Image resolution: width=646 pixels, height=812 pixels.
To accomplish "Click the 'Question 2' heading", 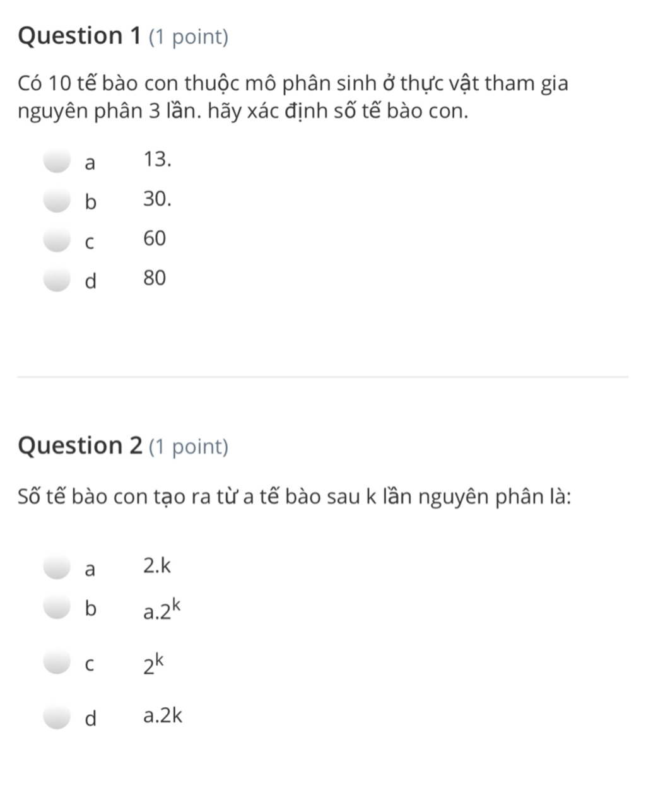I will 80,447.
